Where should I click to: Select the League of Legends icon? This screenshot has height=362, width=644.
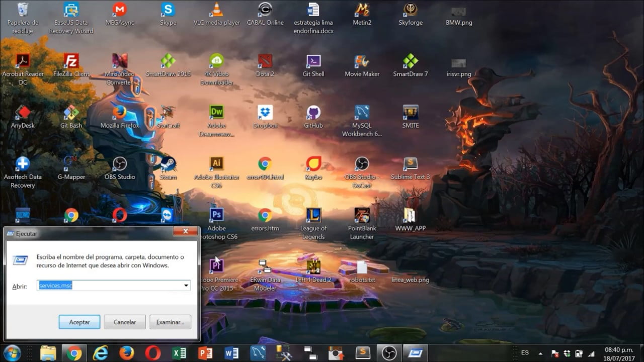(313, 224)
